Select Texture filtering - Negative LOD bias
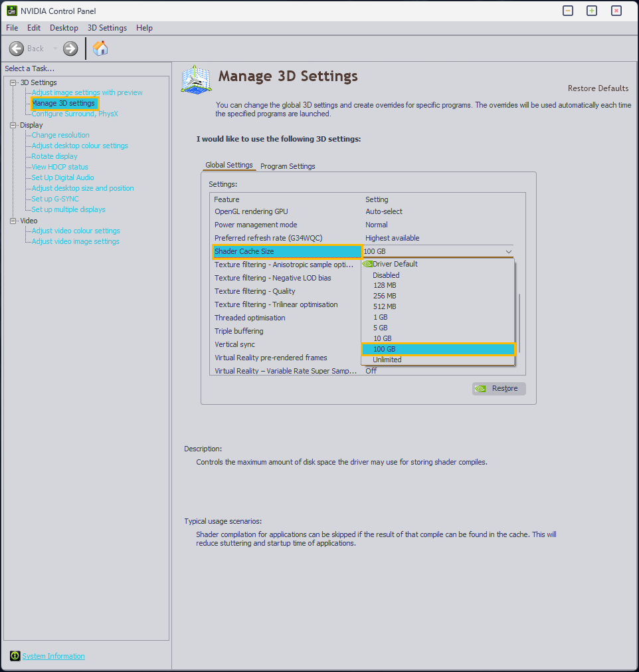639x672 pixels. (x=286, y=278)
